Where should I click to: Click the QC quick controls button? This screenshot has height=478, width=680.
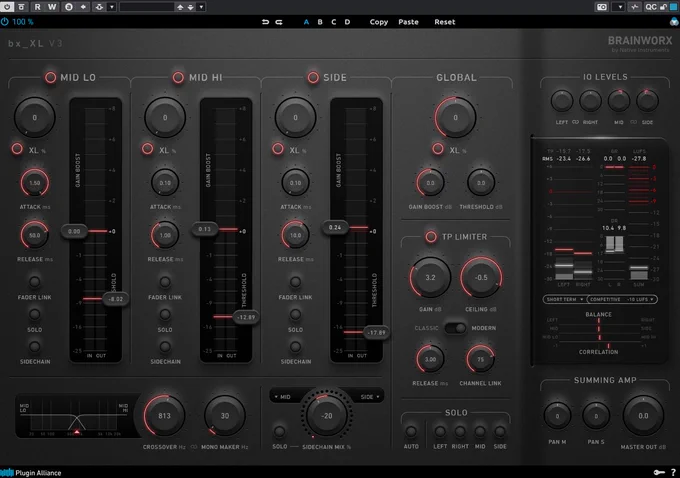[651, 7]
